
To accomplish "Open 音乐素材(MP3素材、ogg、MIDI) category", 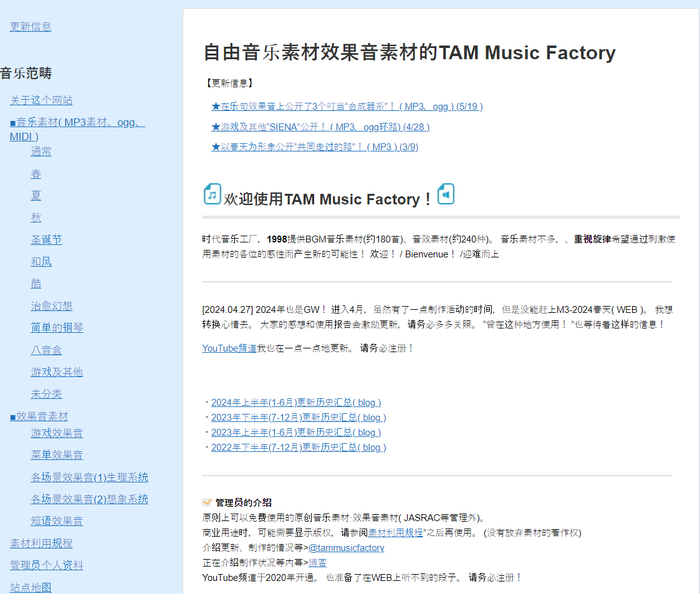I will point(77,130).
